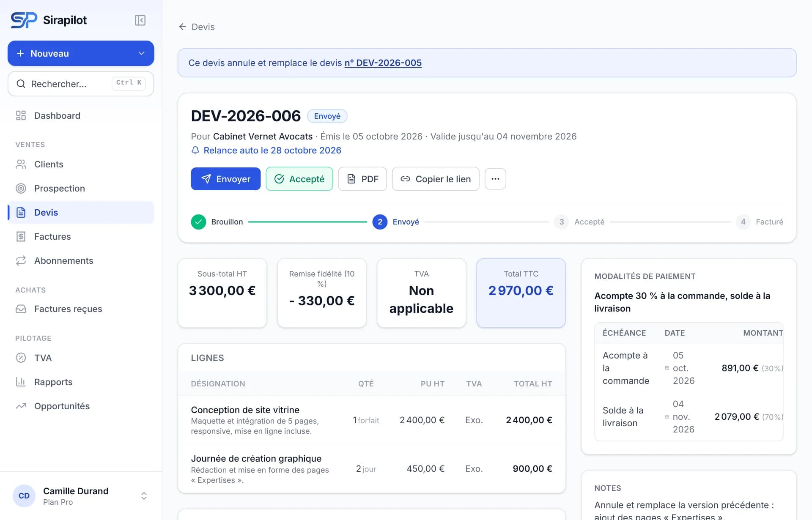This screenshot has height=520, width=812.
Task: Download the quote as PDF
Action: point(362,179)
